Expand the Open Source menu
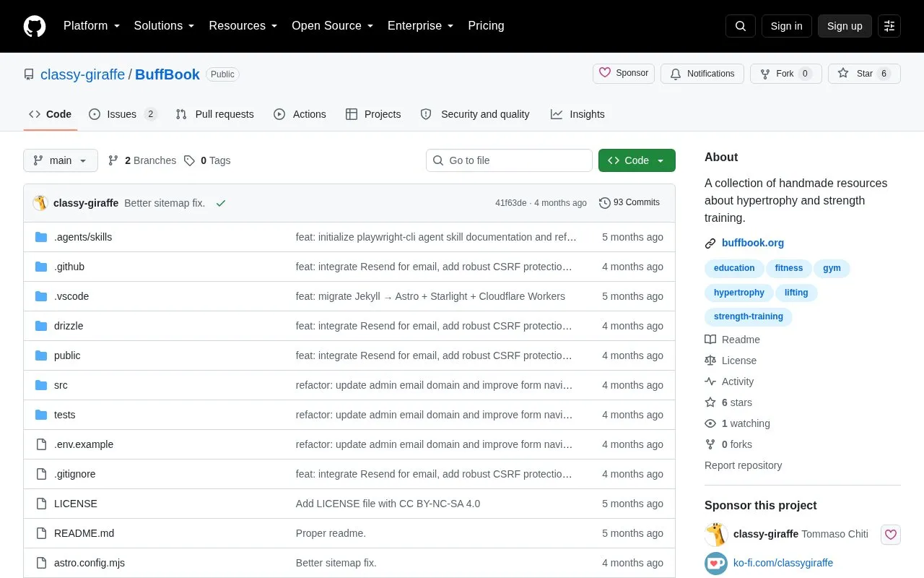This screenshot has height=578, width=924. pyautogui.click(x=333, y=26)
